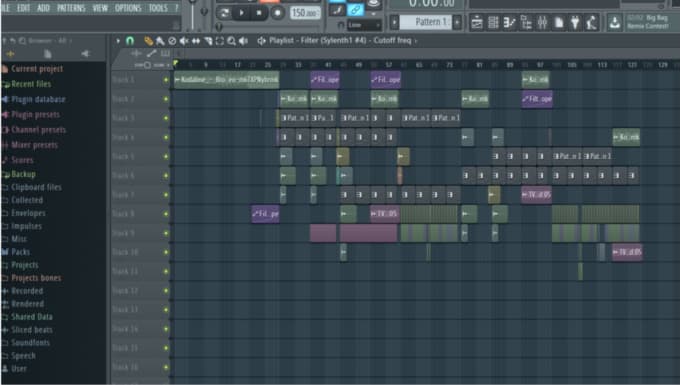The width and height of the screenshot is (680, 385).
Task: Open the playlist options dropdown arrow
Action: [x=118, y=41]
